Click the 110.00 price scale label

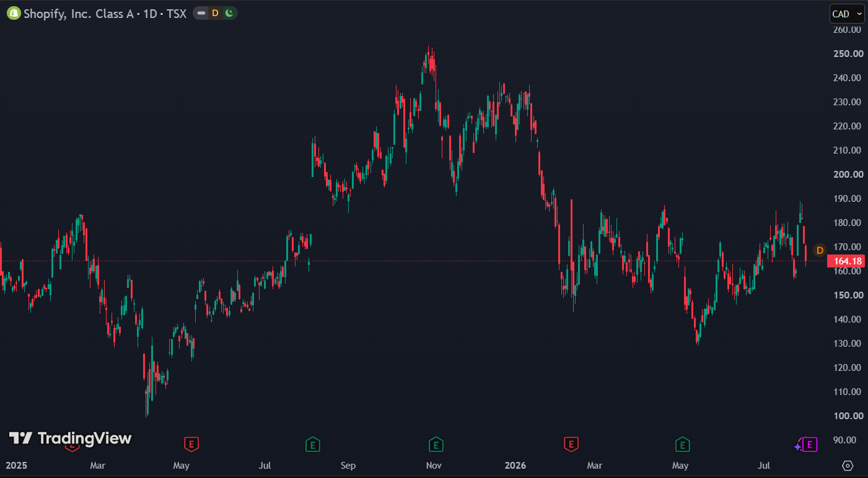click(x=848, y=391)
